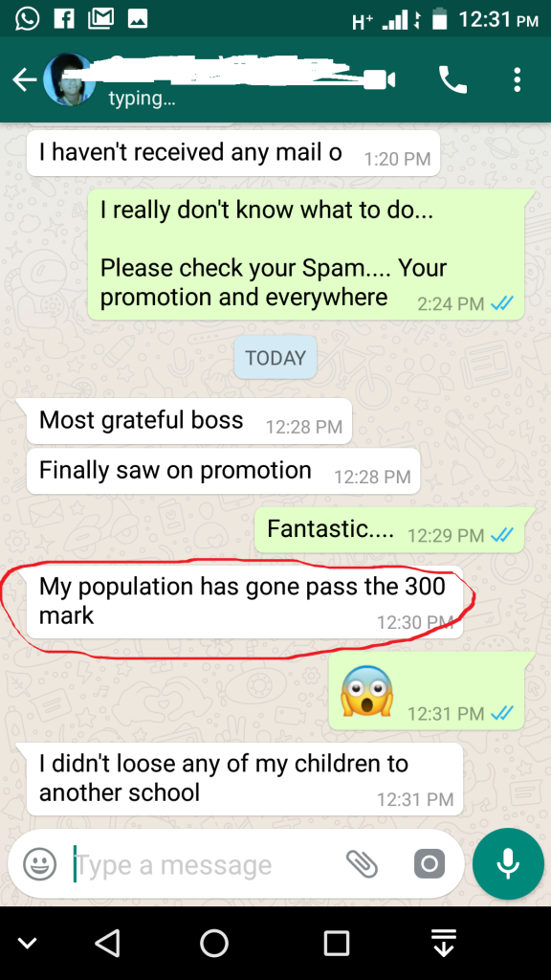
Task: Tap the navigation bar download arrow icon
Action: coord(444,943)
